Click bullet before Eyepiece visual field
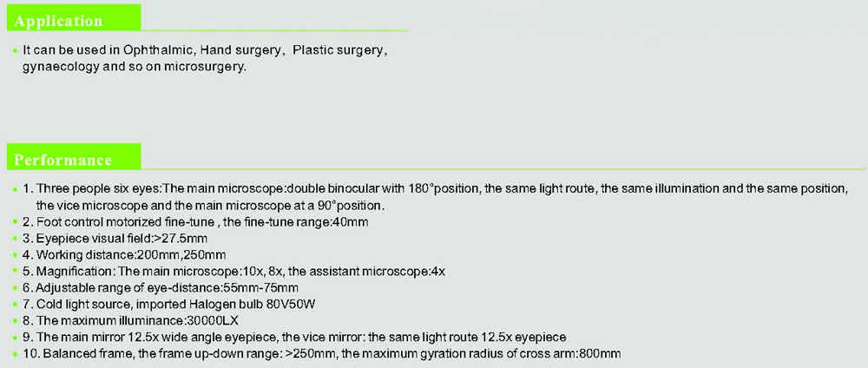 point(14,239)
